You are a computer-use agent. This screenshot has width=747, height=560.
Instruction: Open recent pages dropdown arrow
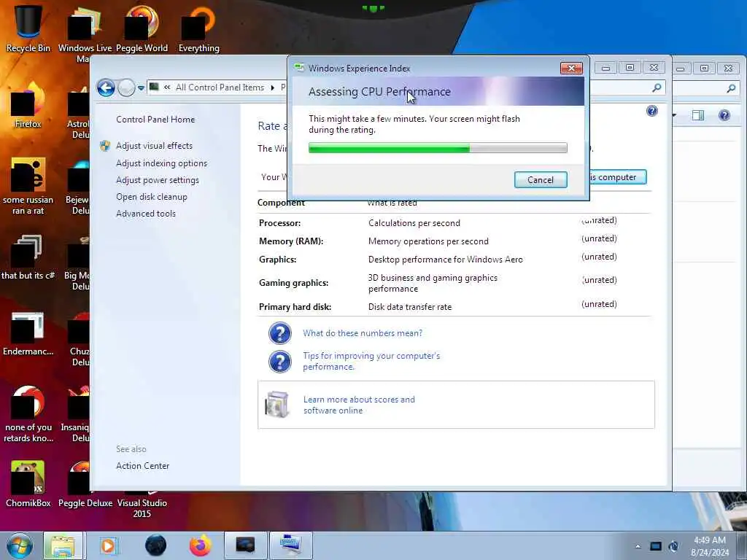coord(141,88)
